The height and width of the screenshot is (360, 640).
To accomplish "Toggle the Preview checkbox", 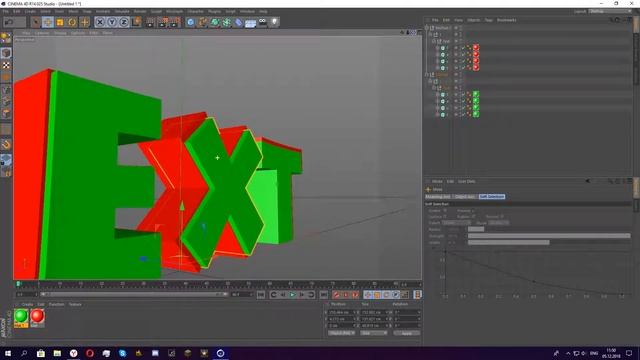I will click(x=473, y=211).
